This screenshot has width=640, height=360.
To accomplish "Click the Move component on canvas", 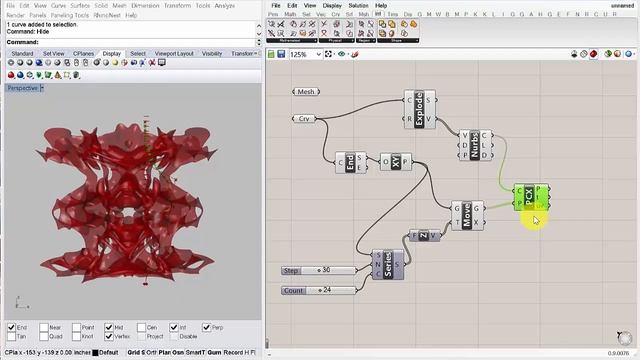I will click(467, 215).
